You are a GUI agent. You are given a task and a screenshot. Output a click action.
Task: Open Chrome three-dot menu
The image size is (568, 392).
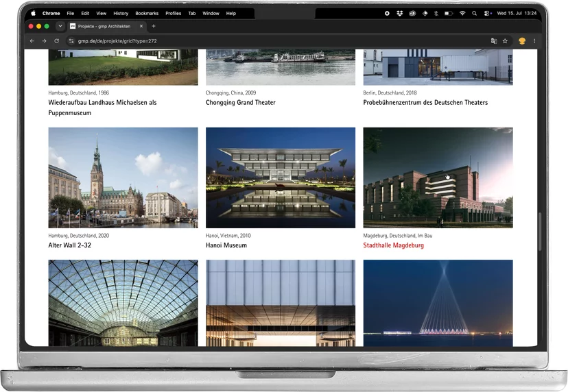point(534,41)
